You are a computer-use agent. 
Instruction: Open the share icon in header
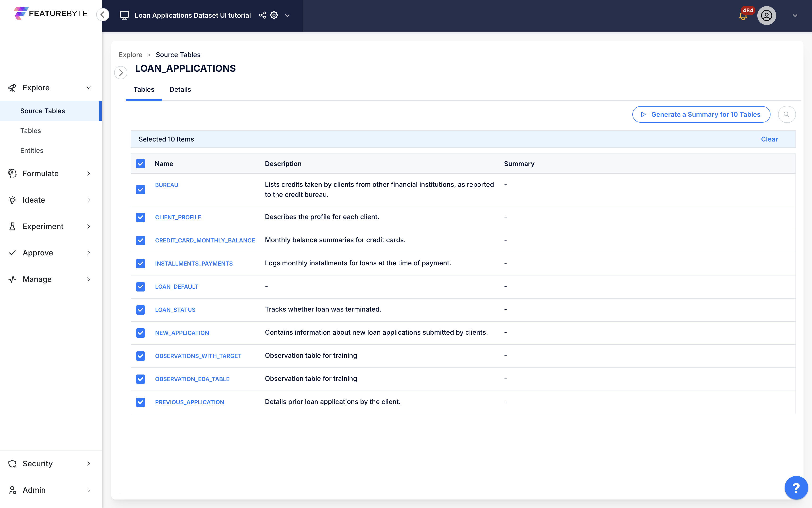pyautogui.click(x=263, y=15)
